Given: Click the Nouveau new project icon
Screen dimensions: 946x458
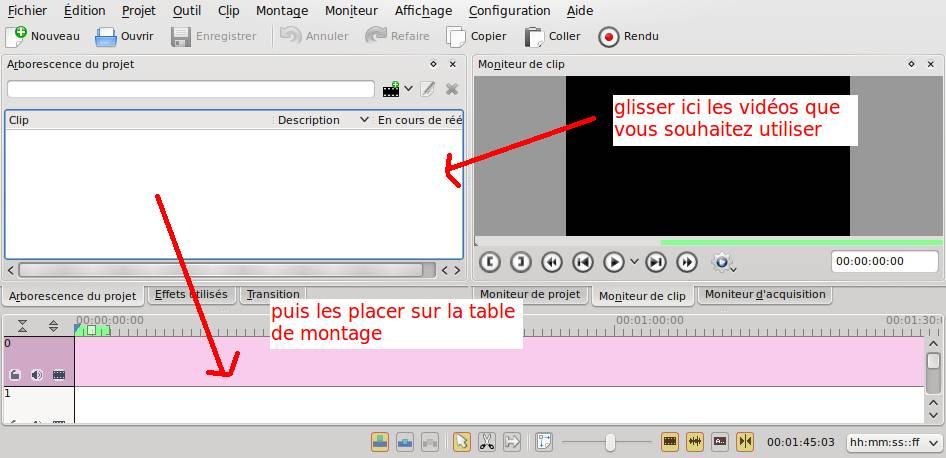Looking at the screenshot, I should [16, 36].
